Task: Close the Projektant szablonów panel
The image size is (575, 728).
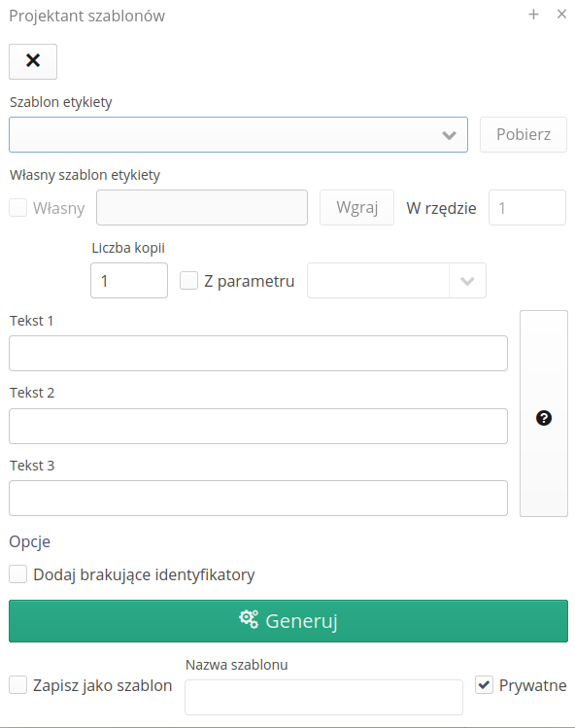Action: [x=561, y=15]
